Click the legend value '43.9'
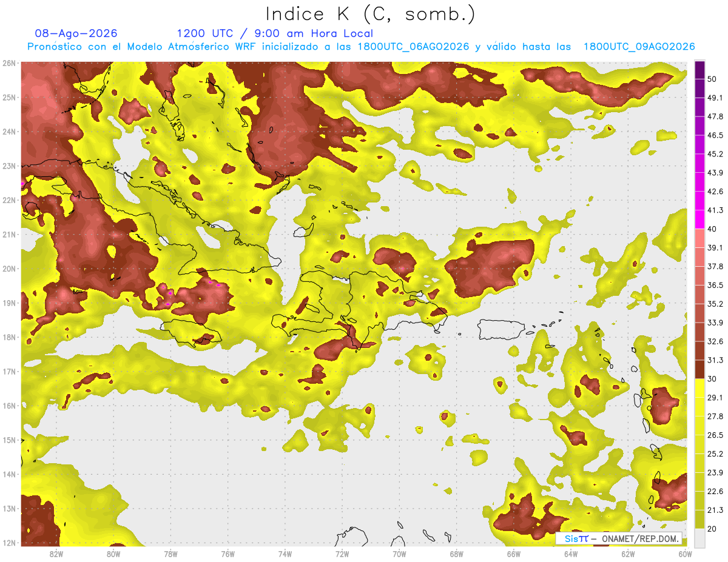The height and width of the screenshot is (562, 728). pyautogui.click(x=715, y=173)
